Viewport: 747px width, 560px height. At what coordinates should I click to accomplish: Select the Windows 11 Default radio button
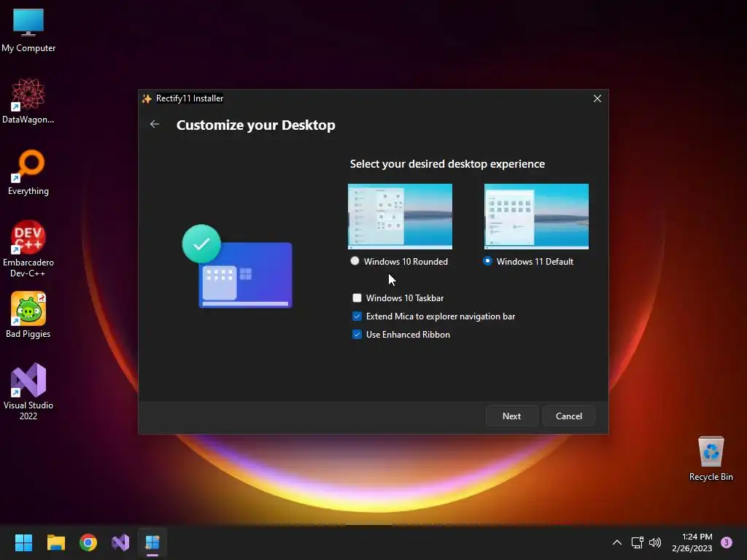(x=487, y=261)
